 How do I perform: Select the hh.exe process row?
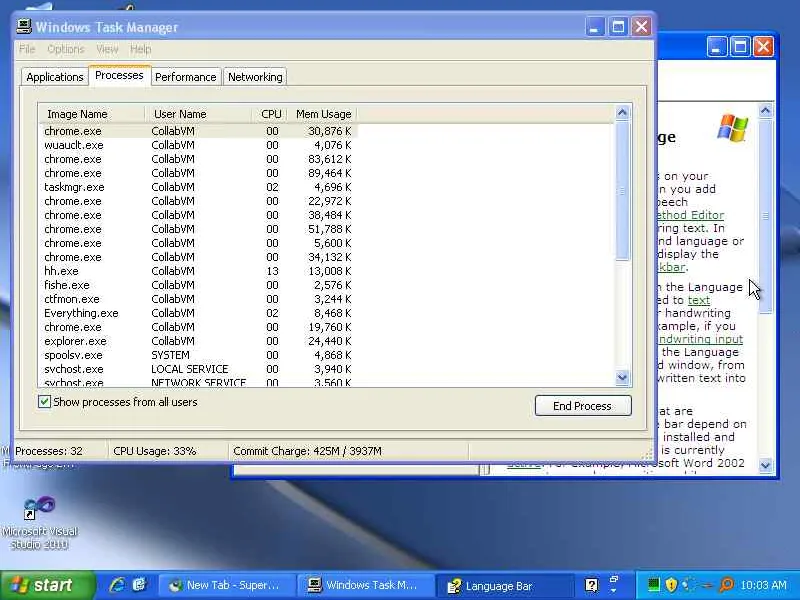click(198, 271)
